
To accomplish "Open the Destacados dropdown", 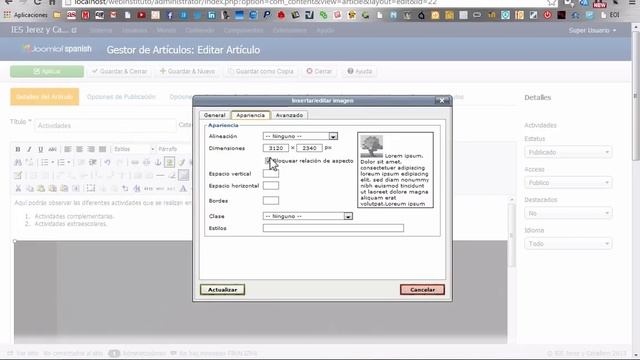I will click(568, 213).
